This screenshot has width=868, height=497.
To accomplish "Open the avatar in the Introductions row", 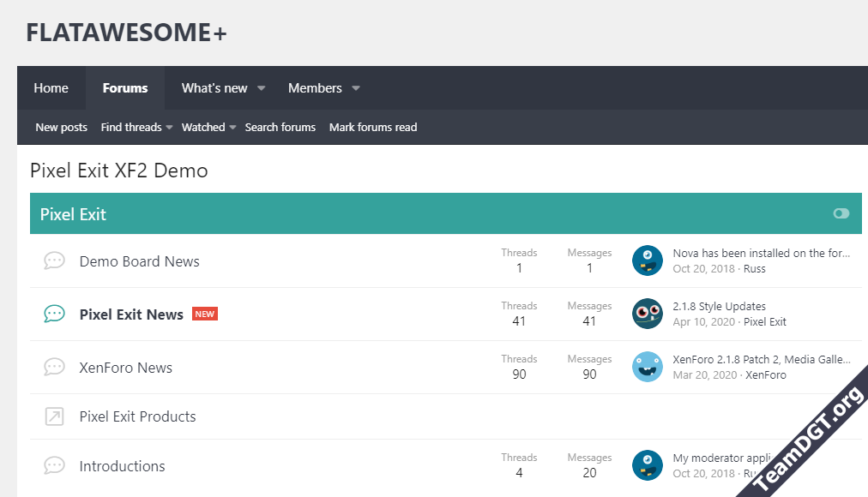I will [647, 465].
